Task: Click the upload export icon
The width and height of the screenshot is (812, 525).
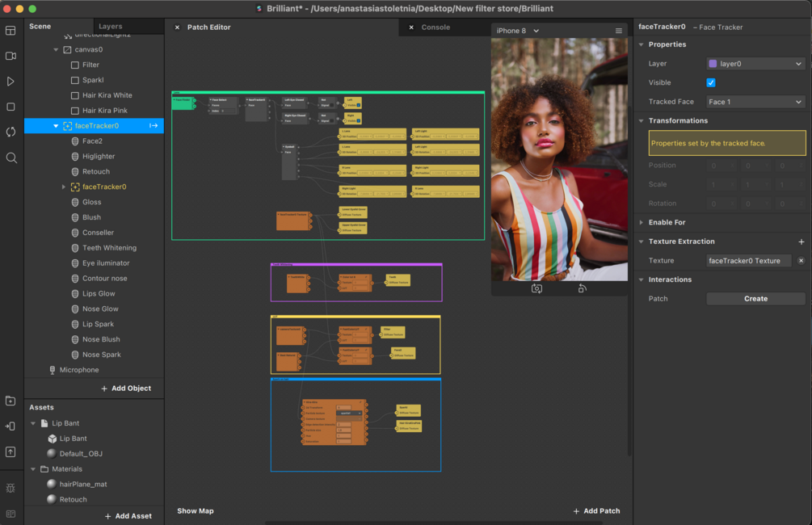Action: pos(11,452)
